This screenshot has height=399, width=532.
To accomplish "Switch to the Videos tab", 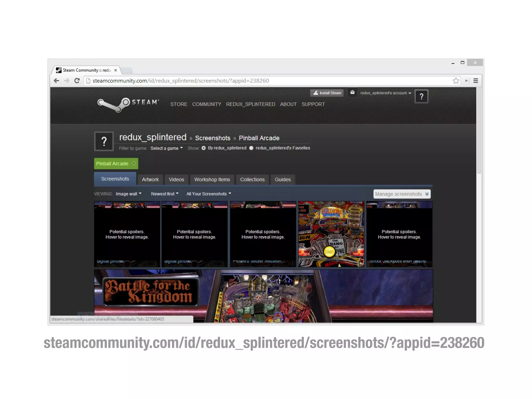I will click(x=176, y=180).
